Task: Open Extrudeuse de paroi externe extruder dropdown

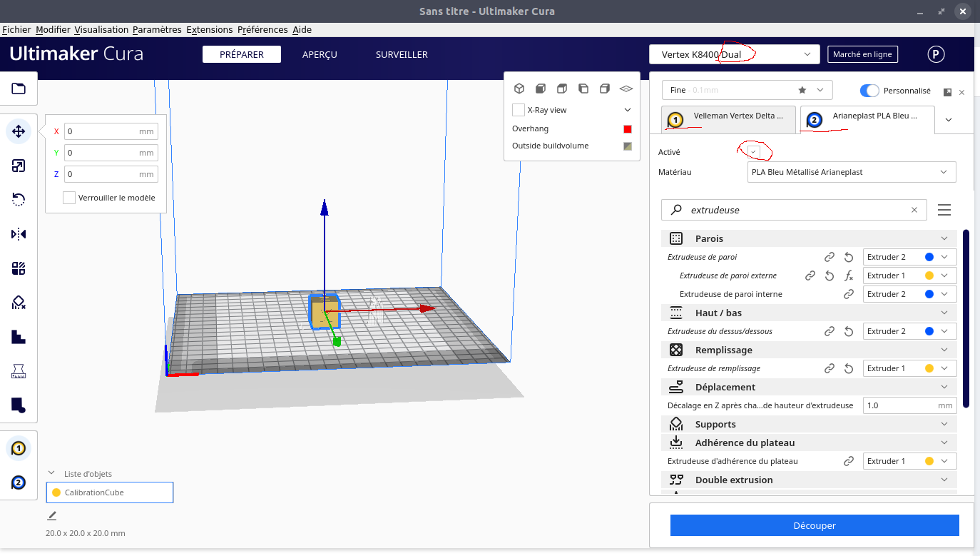Action: tap(909, 276)
